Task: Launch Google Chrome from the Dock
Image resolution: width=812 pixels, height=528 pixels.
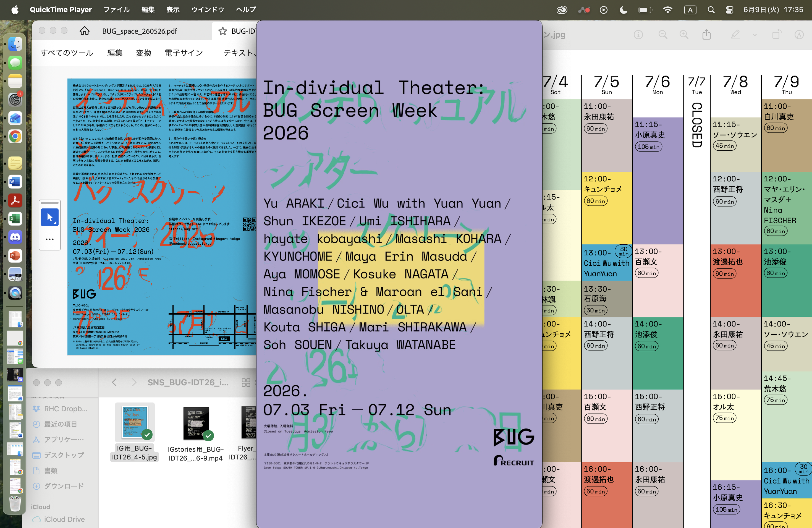Action: 15,137
